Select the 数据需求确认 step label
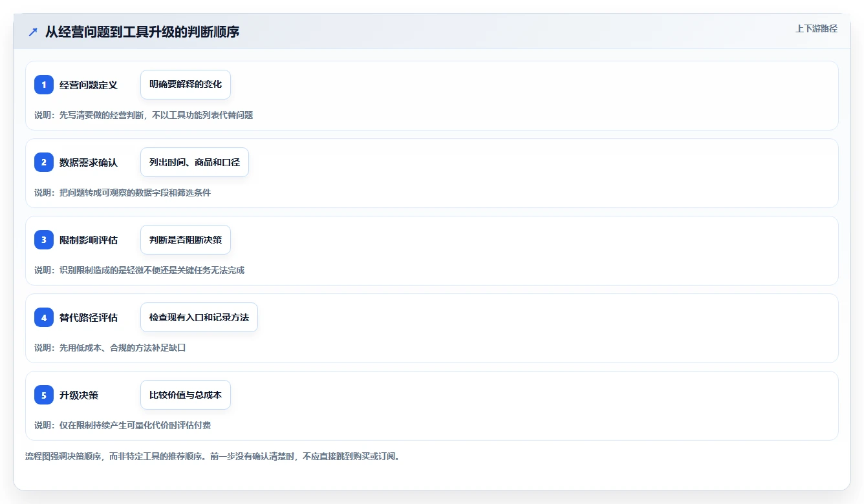 [x=89, y=162]
